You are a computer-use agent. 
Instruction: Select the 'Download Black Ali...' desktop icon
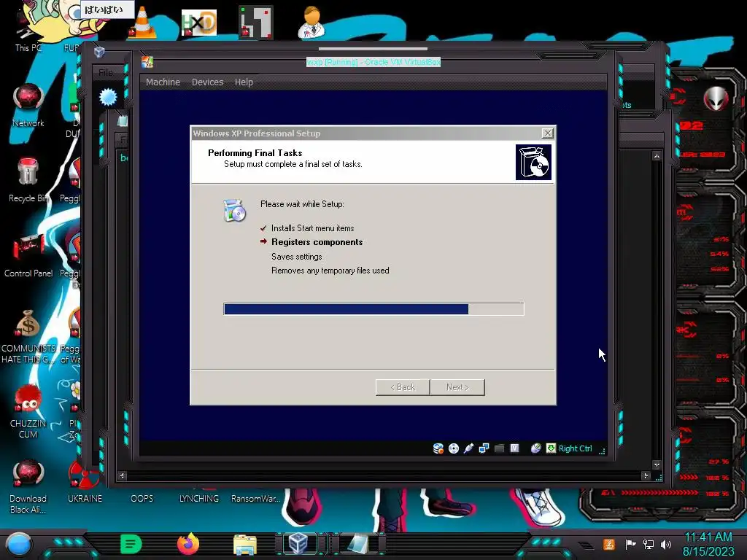tap(28, 486)
